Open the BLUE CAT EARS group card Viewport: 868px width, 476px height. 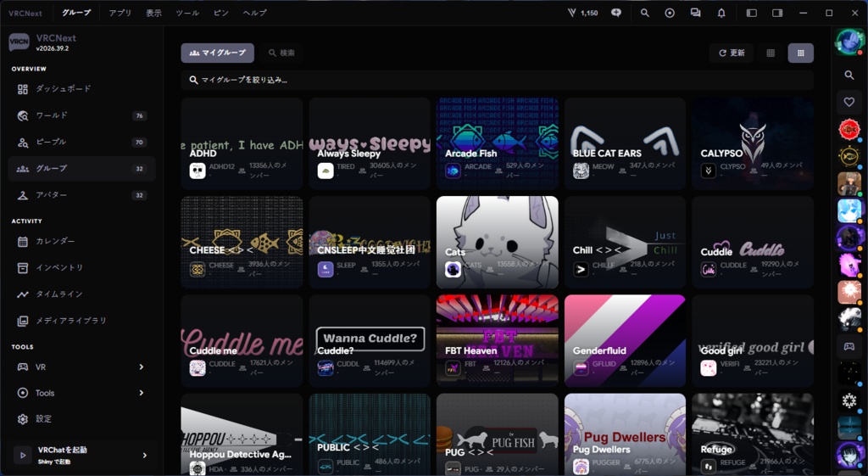pyautogui.click(x=625, y=144)
